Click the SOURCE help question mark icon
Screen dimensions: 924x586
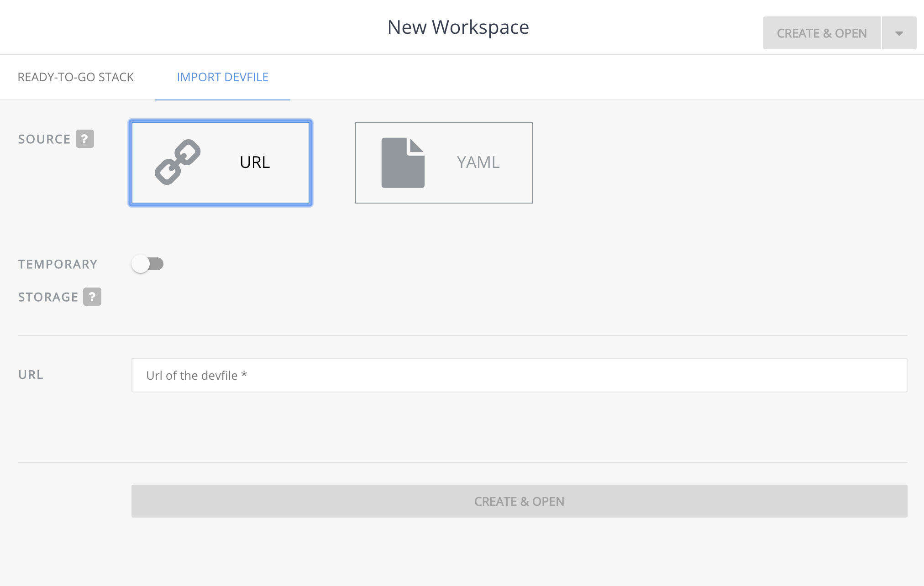click(85, 139)
